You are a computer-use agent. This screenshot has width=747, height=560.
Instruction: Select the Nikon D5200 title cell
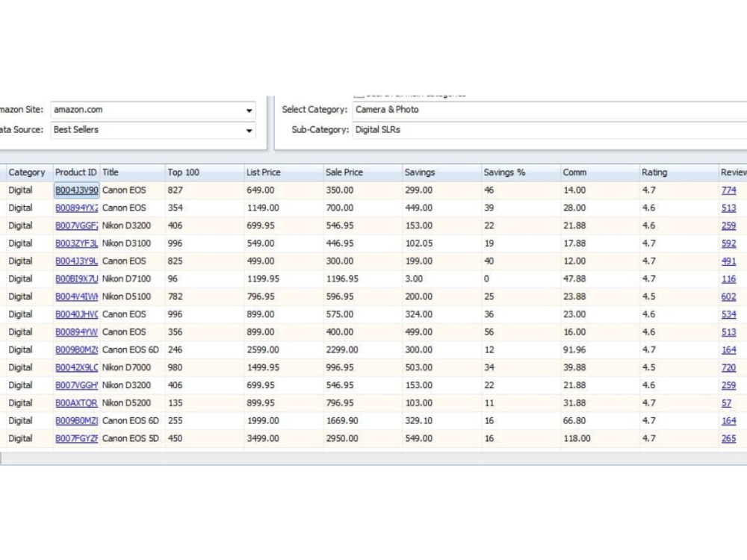(132, 403)
